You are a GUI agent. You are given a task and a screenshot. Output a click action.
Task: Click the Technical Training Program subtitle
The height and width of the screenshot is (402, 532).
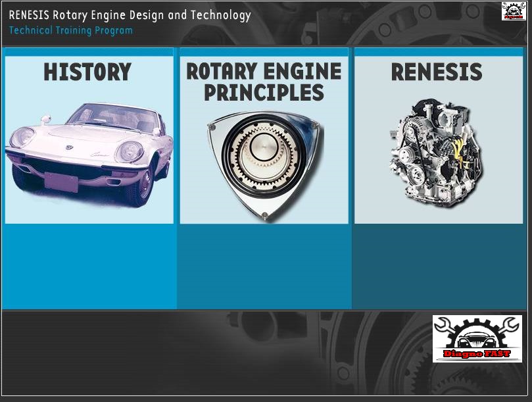[x=71, y=30]
